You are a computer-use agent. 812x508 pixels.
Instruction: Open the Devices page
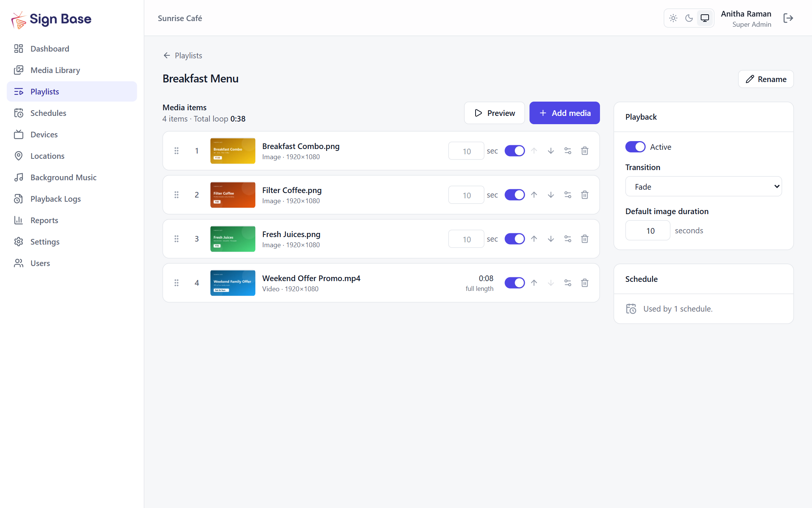tap(72, 134)
